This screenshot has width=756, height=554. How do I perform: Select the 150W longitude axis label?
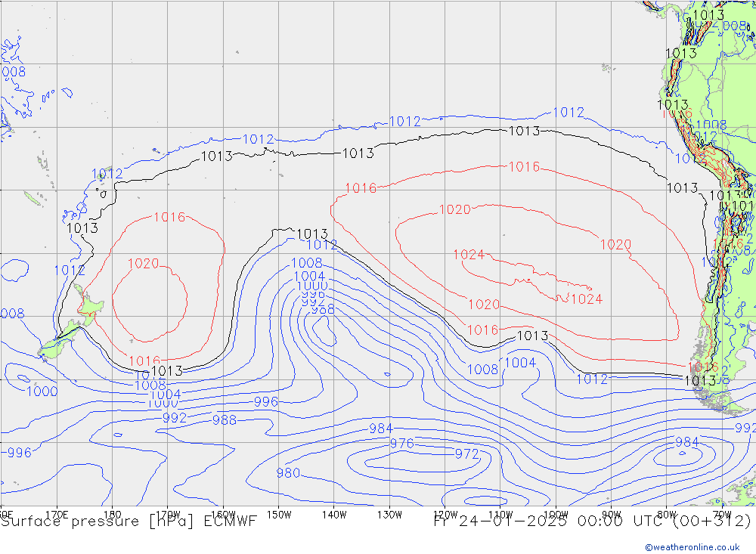279,515
